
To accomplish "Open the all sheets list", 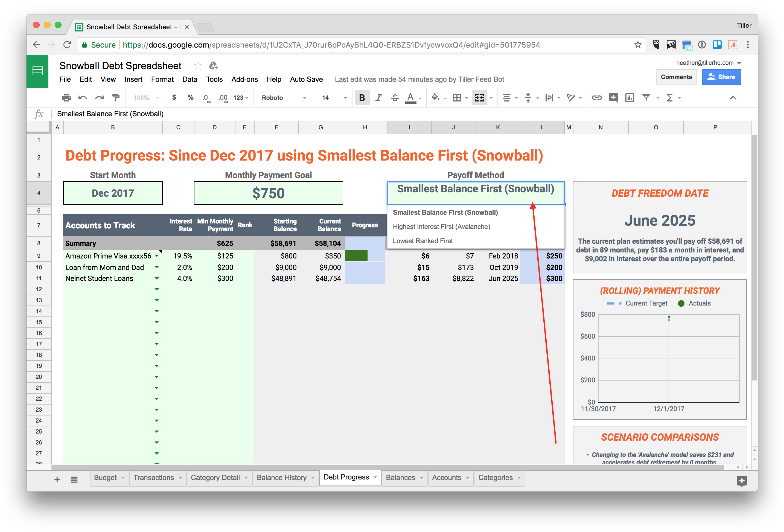I will (x=74, y=479).
